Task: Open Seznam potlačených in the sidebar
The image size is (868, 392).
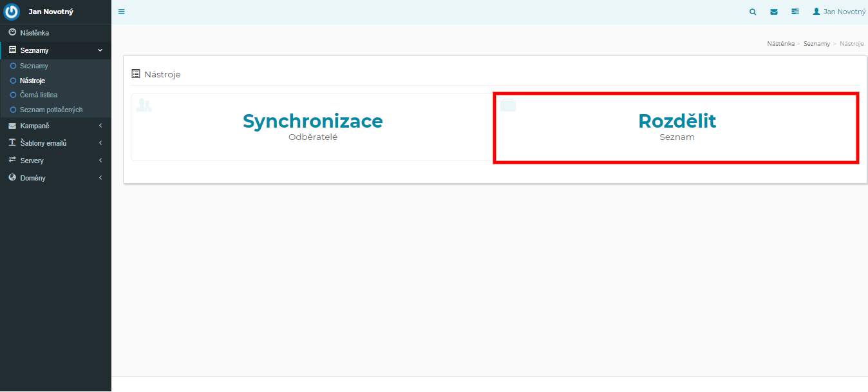Action: coord(51,110)
